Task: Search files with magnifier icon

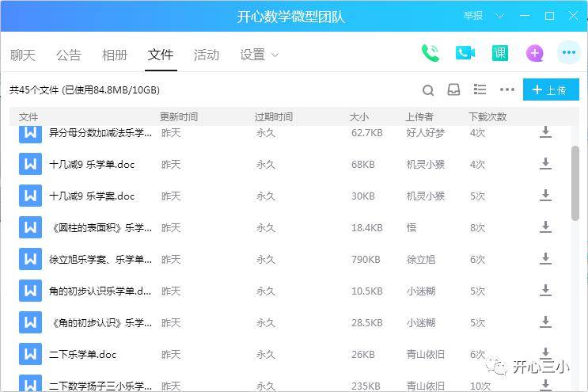Action: (x=428, y=90)
